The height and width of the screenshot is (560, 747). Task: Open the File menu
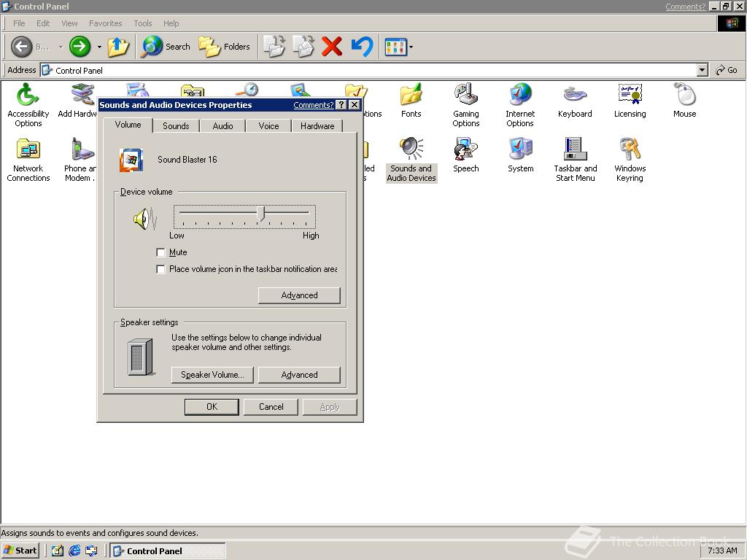[19, 23]
